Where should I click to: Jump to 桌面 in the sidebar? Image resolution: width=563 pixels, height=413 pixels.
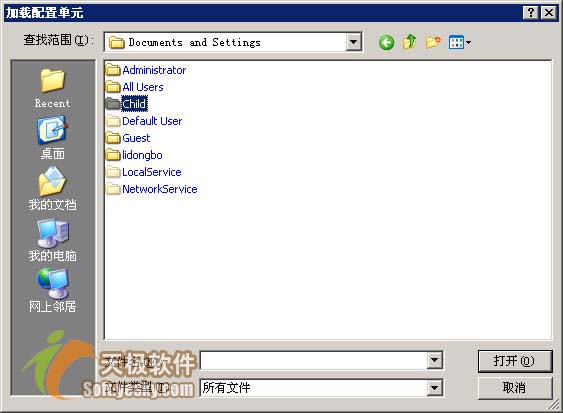click(52, 138)
